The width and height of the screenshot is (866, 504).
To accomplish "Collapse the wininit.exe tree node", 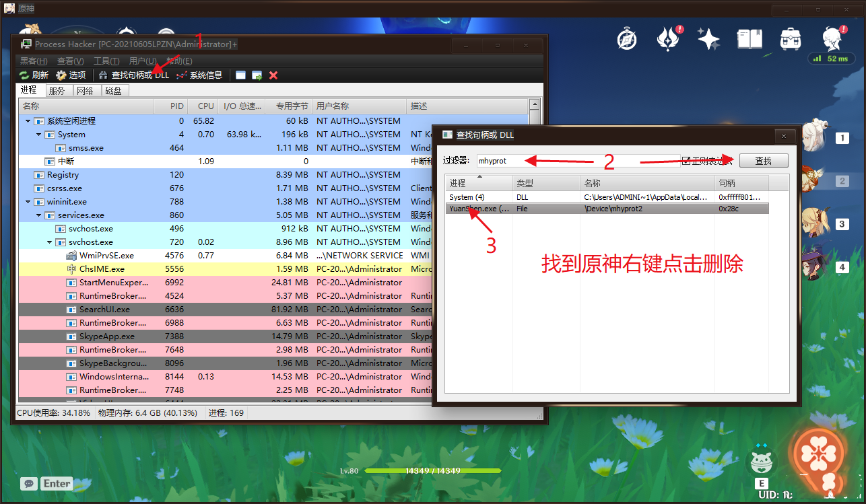I will coord(28,202).
